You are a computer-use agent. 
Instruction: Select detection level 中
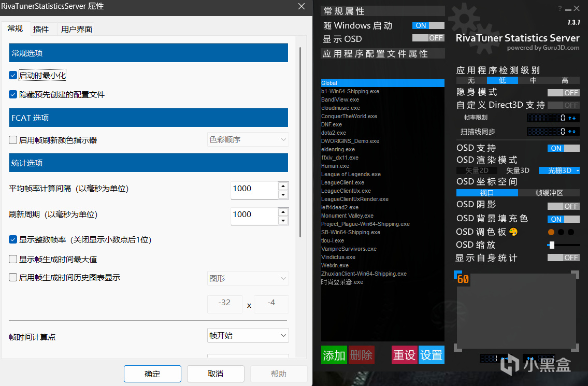(x=534, y=80)
